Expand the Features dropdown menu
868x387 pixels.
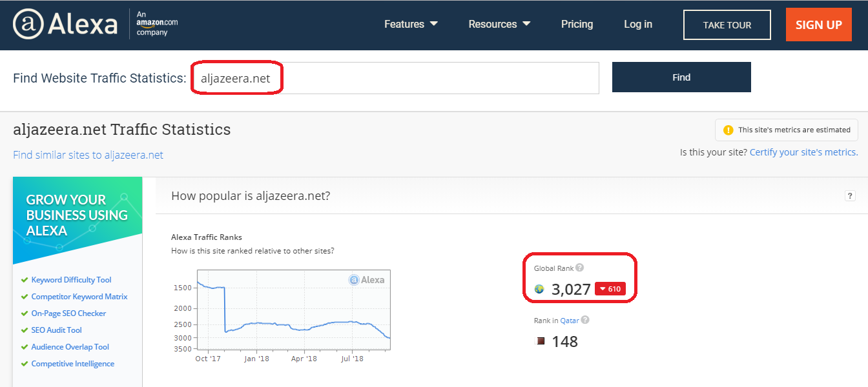pyautogui.click(x=411, y=25)
